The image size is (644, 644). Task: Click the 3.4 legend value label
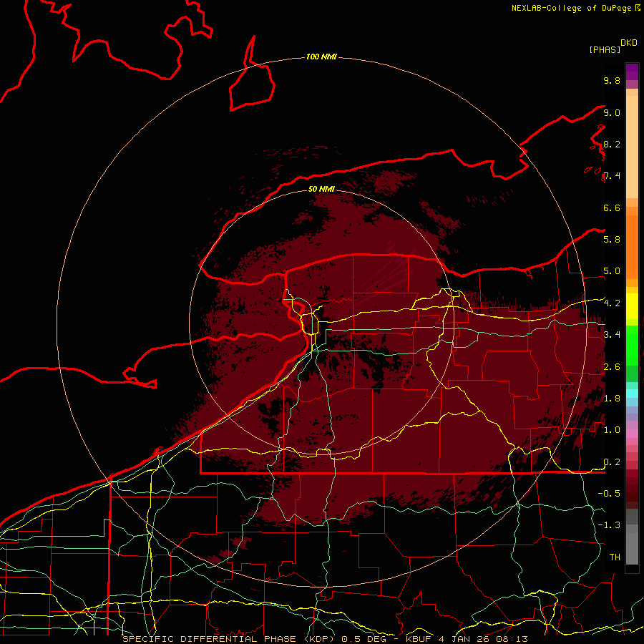point(612,335)
